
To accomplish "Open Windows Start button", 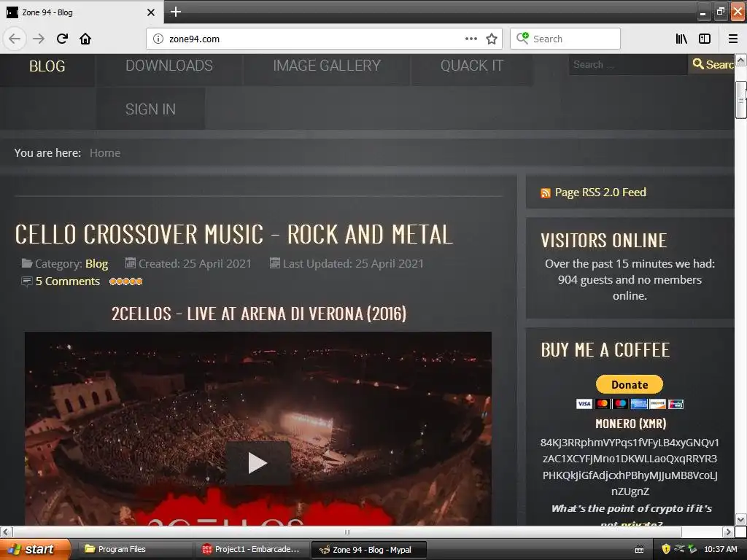I will pos(34,549).
